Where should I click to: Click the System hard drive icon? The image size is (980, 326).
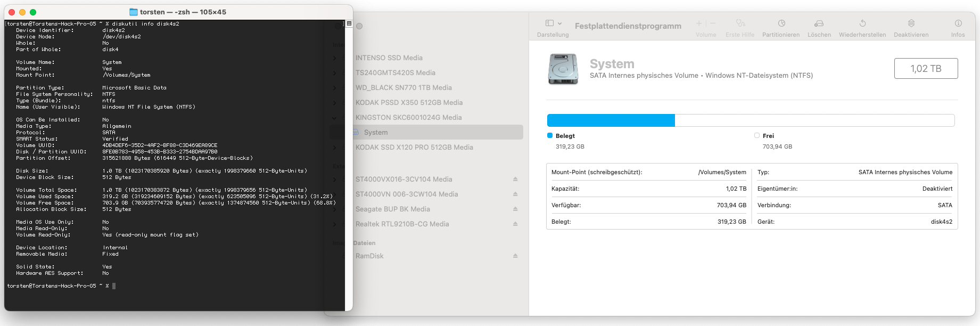tap(563, 69)
